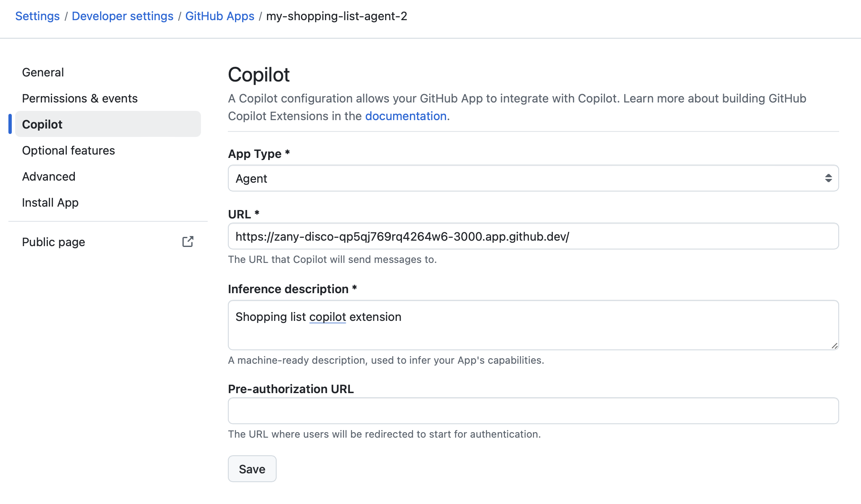Go to Developer settings breadcrumb
This screenshot has width=861, height=504.
[x=122, y=16]
